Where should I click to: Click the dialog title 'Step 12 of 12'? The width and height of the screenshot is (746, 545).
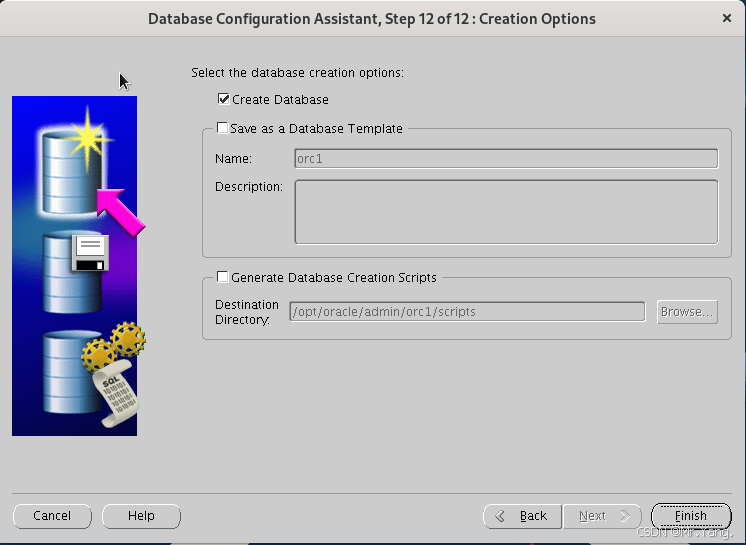coord(430,19)
